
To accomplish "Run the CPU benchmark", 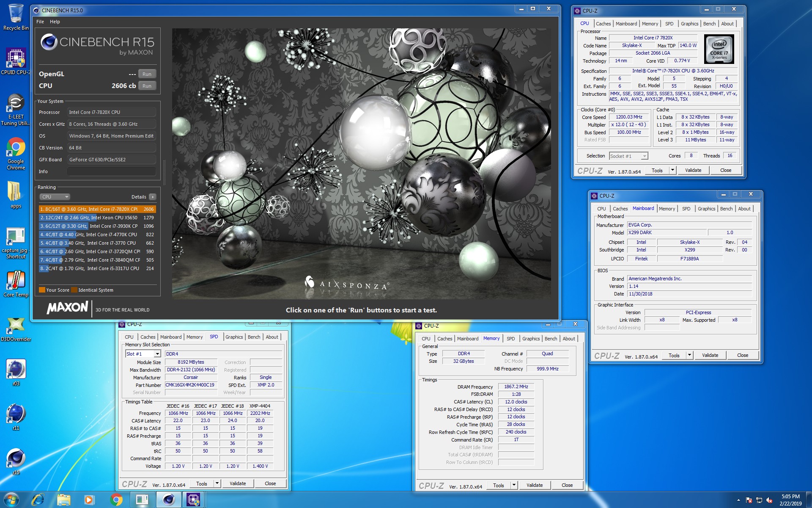I will (147, 86).
